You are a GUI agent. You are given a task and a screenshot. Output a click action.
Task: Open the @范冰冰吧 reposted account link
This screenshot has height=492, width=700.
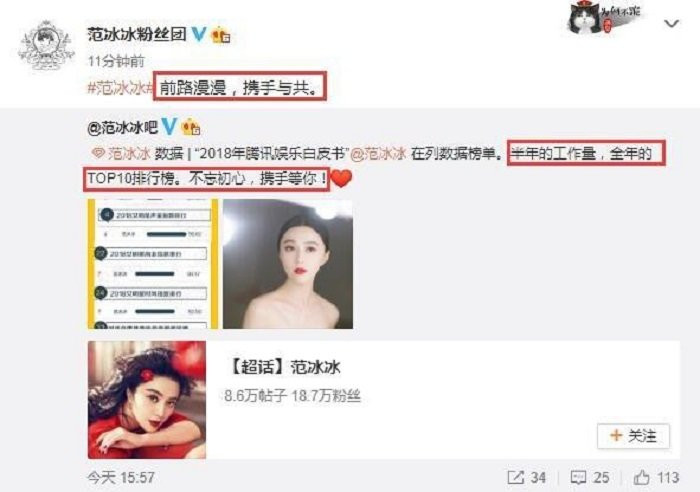(x=123, y=128)
